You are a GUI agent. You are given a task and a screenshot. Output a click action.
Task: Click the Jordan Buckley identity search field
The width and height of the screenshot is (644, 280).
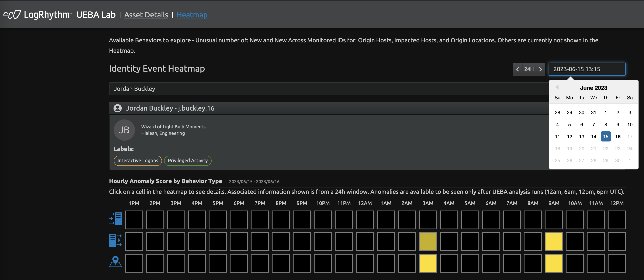coord(325,89)
